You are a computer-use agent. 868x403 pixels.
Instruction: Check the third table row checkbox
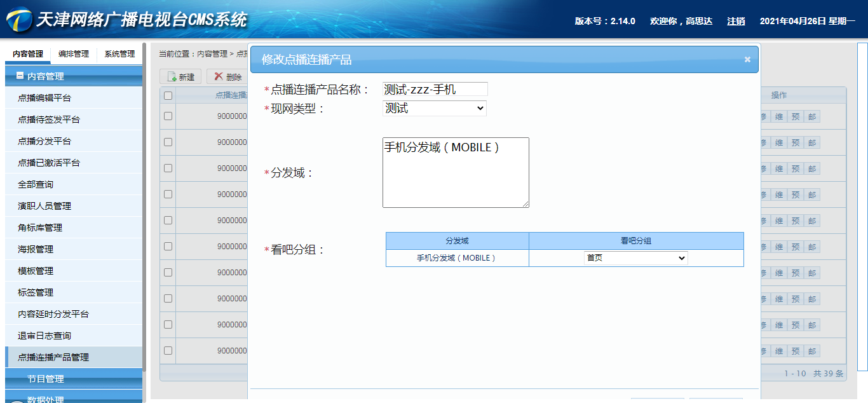coord(168,168)
